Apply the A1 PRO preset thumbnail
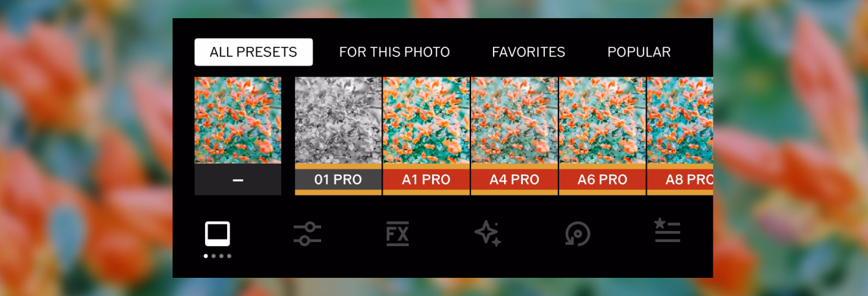 click(x=426, y=120)
